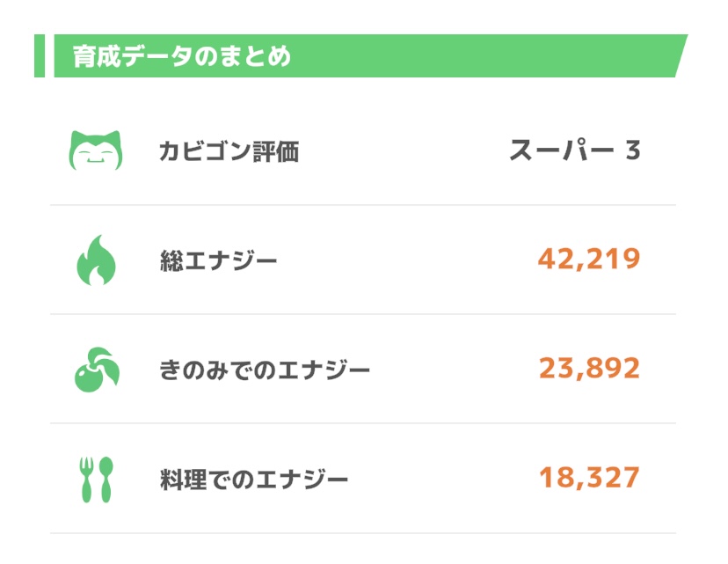Click the flame total energy icon
Screen dimensions: 728x564
(96, 260)
